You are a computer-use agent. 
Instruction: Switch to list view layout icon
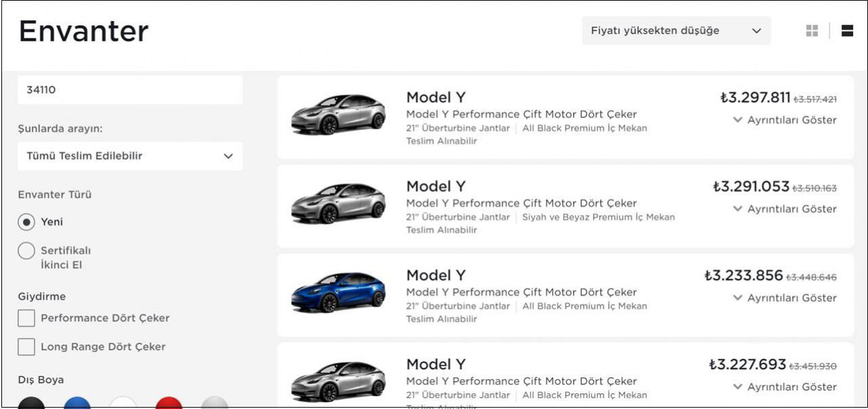pos(847,31)
